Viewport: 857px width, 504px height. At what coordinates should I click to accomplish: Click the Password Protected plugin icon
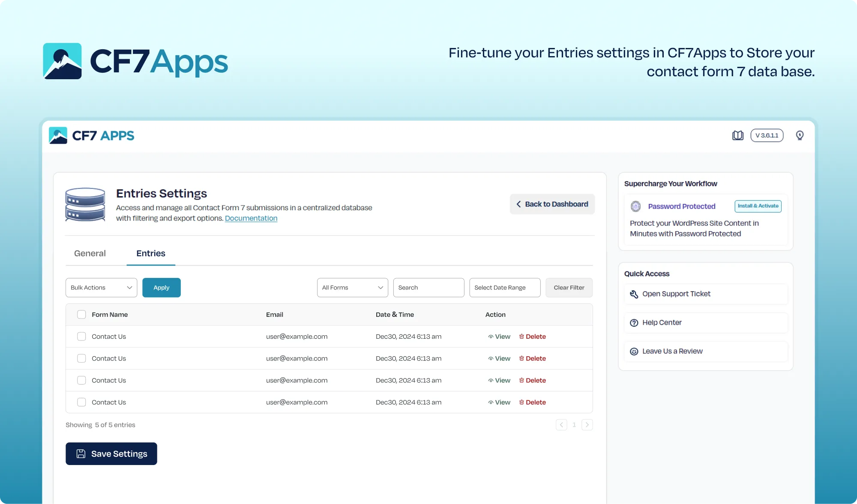coord(635,206)
